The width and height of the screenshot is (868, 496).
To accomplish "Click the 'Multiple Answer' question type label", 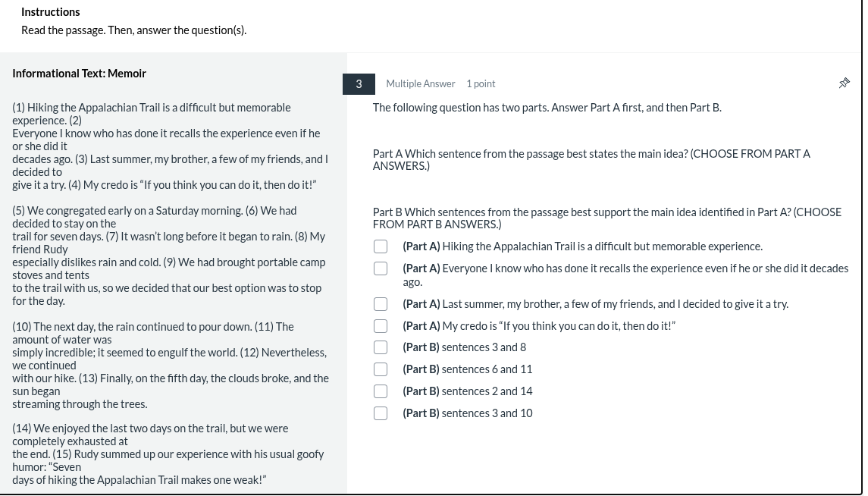I will [420, 84].
